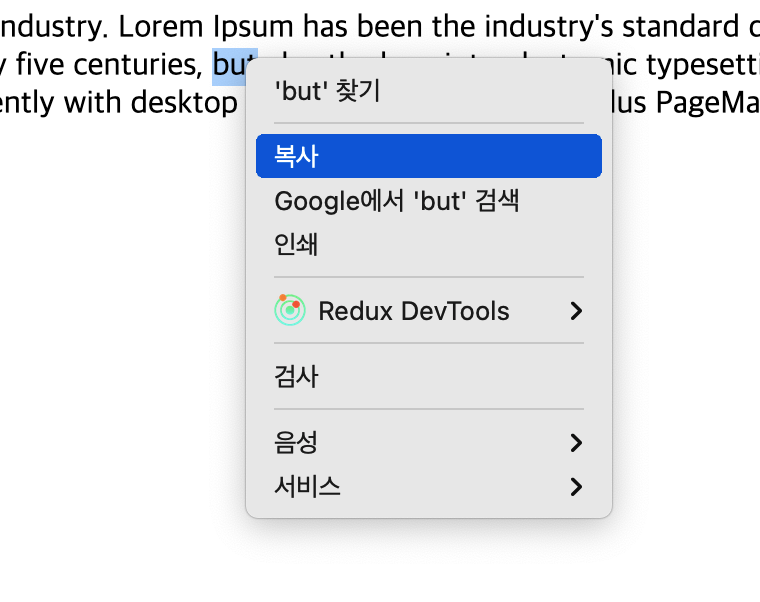
Task: Click the word 'five' in paragraph
Action: click(x=40, y=65)
